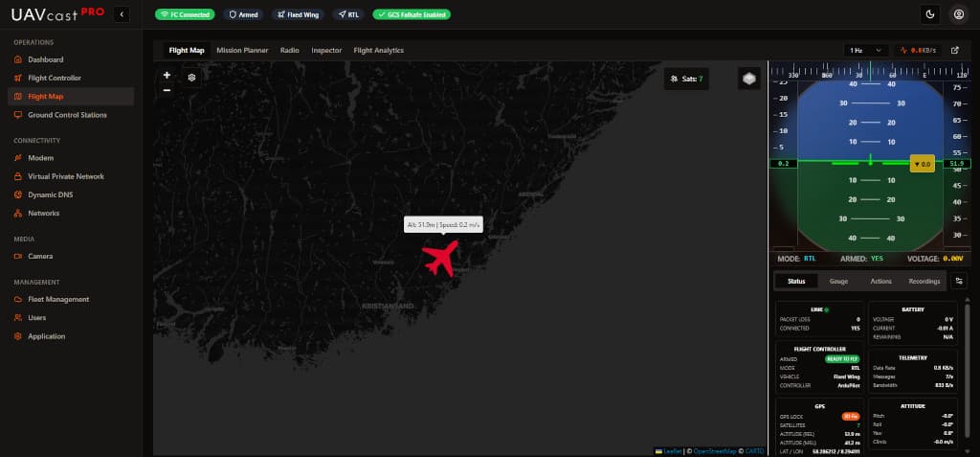This screenshot has height=457, width=980.
Task: Select the Recordings panel tab
Action: (924, 281)
